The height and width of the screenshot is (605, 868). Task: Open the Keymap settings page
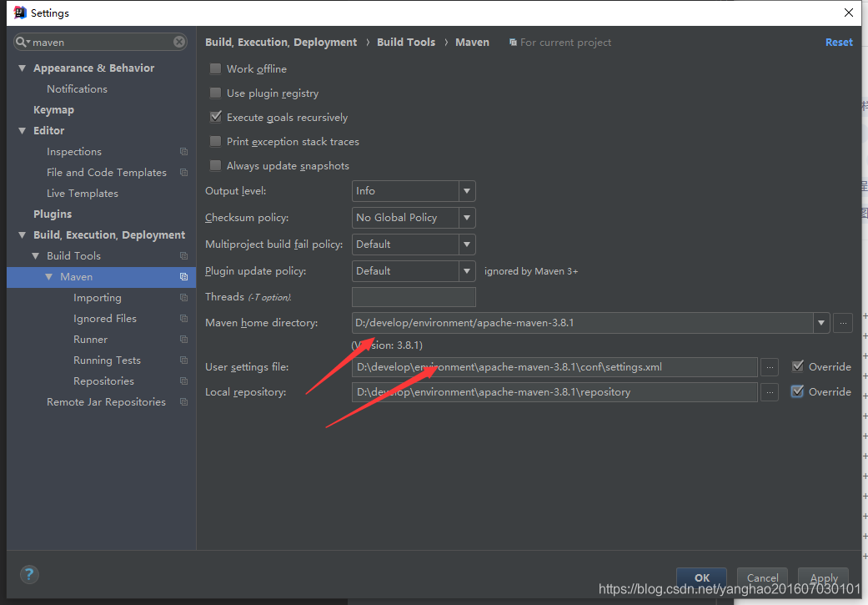pyautogui.click(x=53, y=109)
